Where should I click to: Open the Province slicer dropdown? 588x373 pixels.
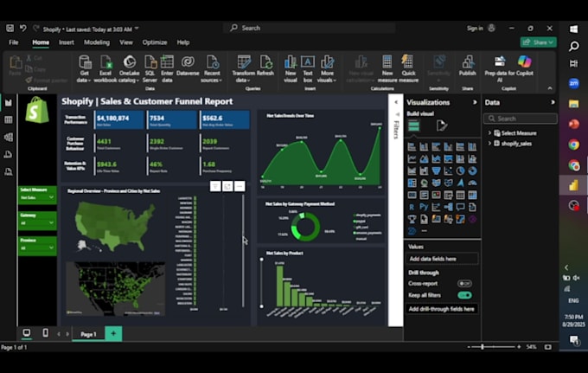(x=51, y=248)
